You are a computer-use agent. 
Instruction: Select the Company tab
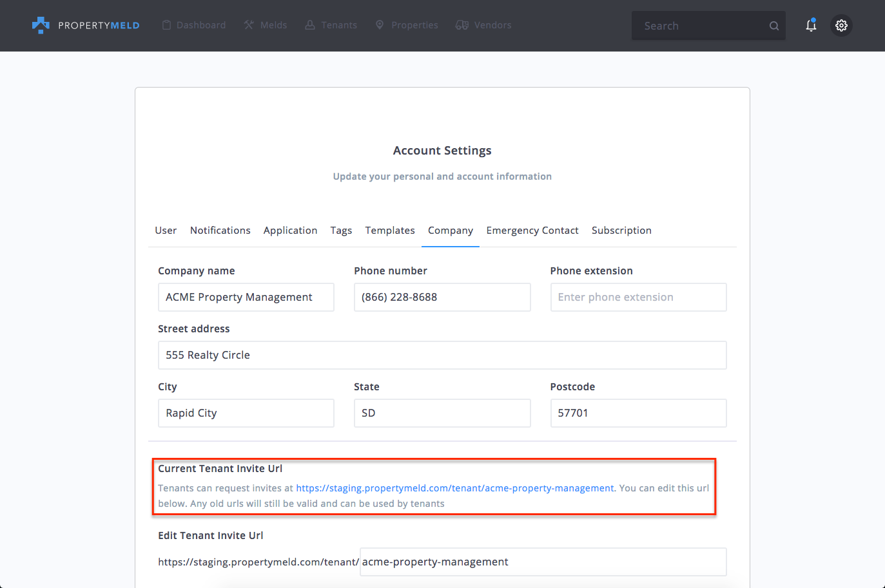point(451,231)
